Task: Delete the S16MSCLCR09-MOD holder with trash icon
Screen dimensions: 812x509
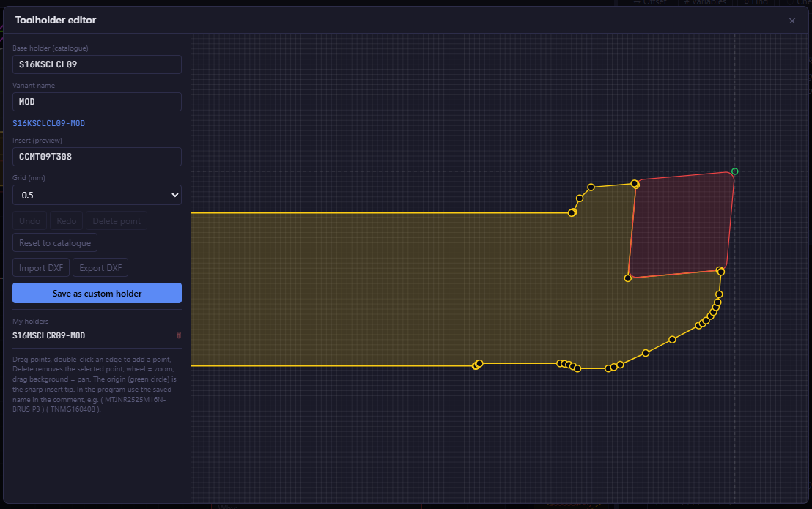Action: [179, 335]
